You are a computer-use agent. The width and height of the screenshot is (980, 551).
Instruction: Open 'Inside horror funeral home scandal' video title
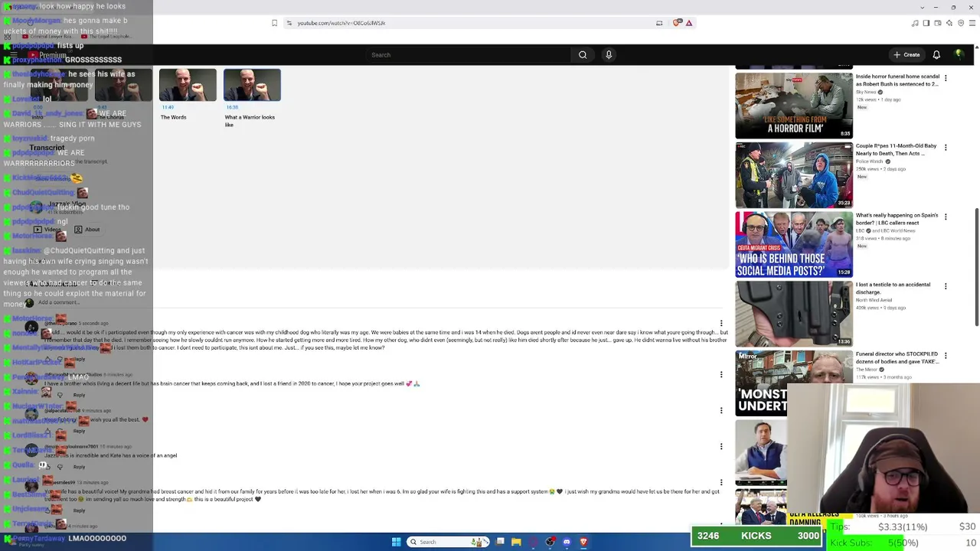point(897,80)
